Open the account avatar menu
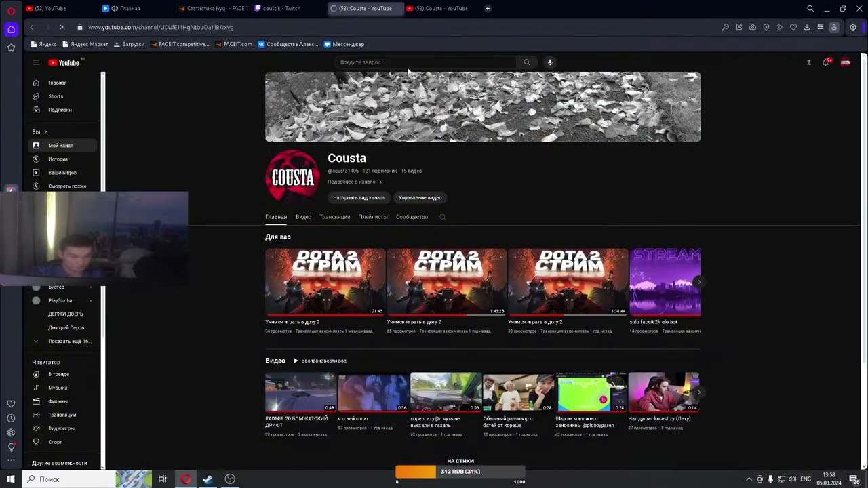Viewport: 868px width, 488px height. tap(846, 62)
